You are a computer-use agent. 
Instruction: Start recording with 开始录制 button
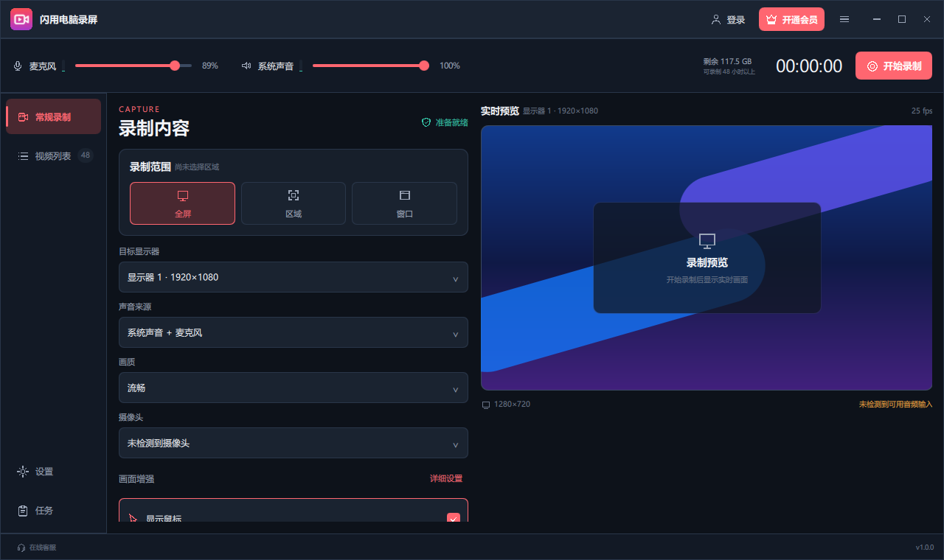[894, 66]
